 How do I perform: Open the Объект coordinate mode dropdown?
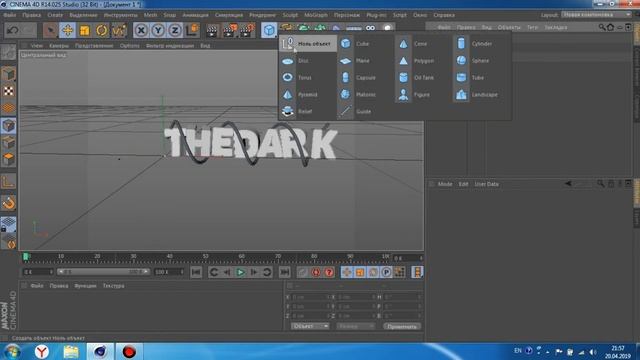310,326
